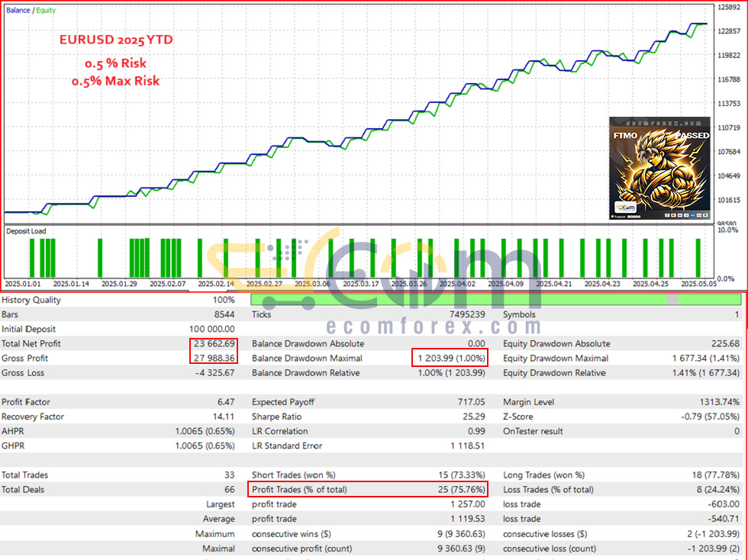
Task: Select the average loss trade value -540.71
Action: coord(724,519)
